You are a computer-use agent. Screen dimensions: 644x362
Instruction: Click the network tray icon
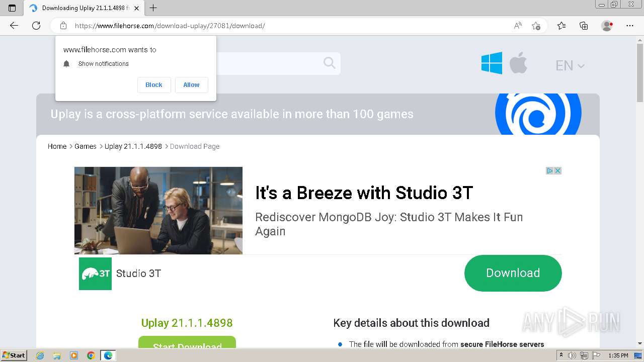584,355
